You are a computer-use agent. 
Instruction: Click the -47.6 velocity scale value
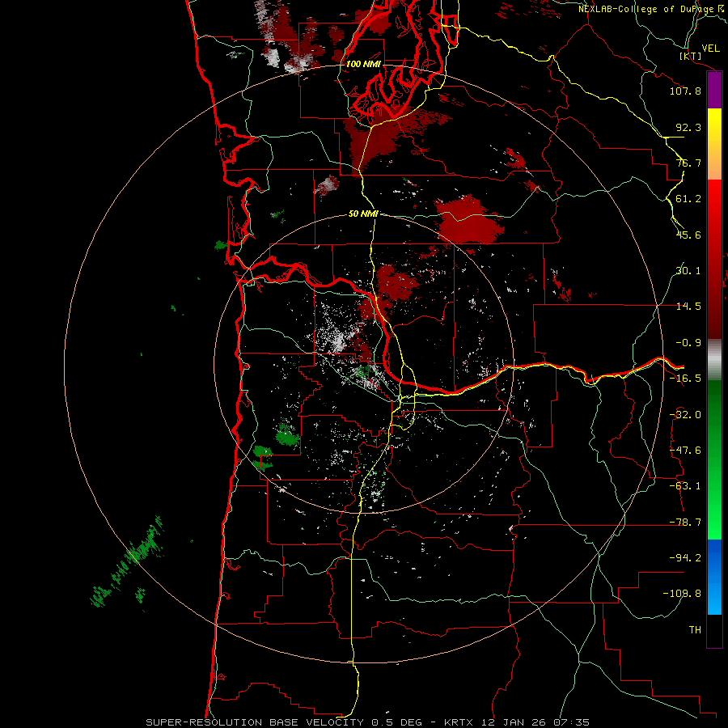pyautogui.click(x=685, y=451)
